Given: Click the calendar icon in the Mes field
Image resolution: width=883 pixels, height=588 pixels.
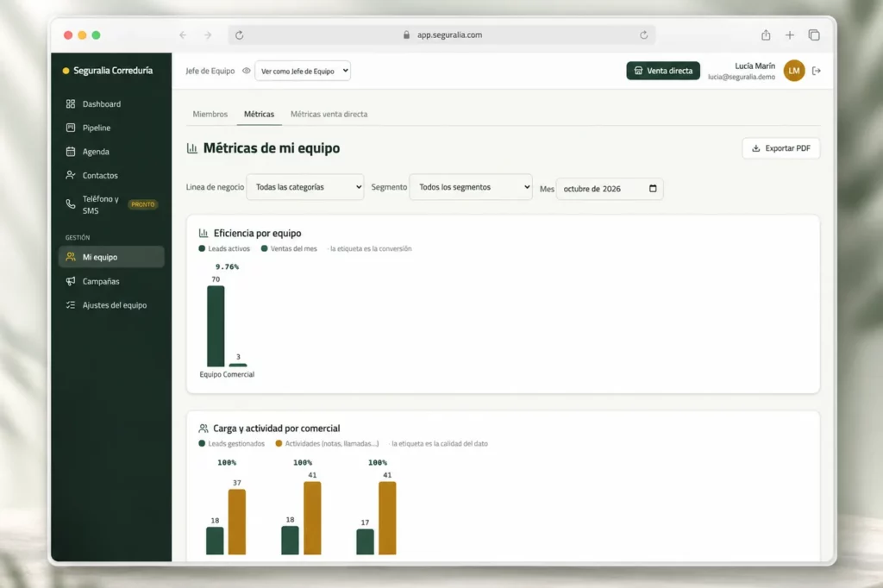Looking at the screenshot, I should pyautogui.click(x=653, y=188).
